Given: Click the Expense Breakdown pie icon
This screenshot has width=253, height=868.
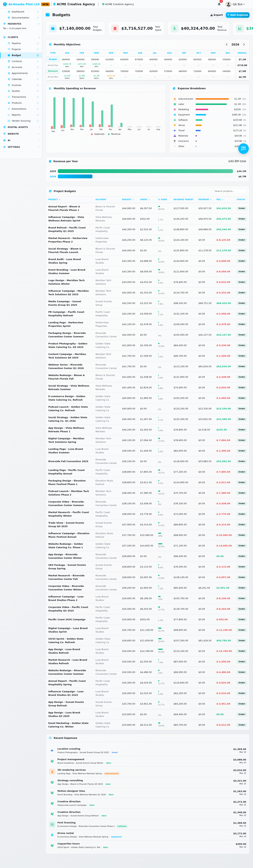Looking at the screenshot, I should (174, 88).
